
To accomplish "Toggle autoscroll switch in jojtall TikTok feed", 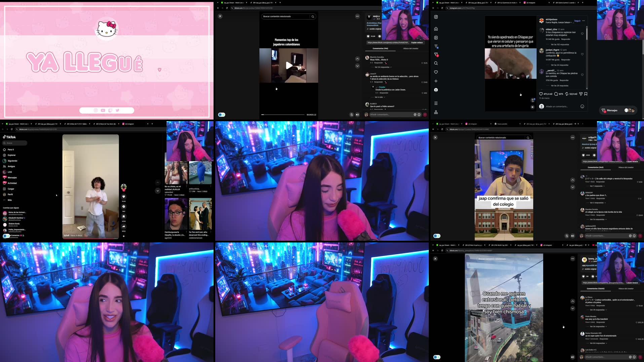I will [6, 236].
